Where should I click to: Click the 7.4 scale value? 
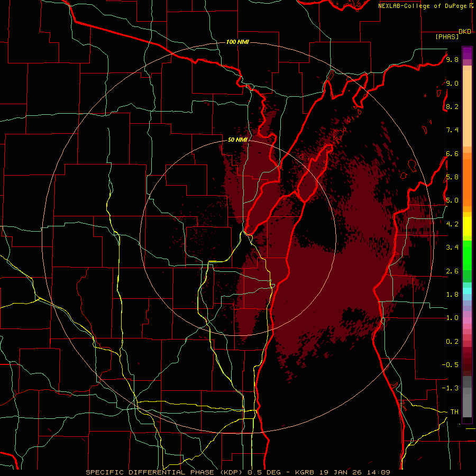(452, 130)
